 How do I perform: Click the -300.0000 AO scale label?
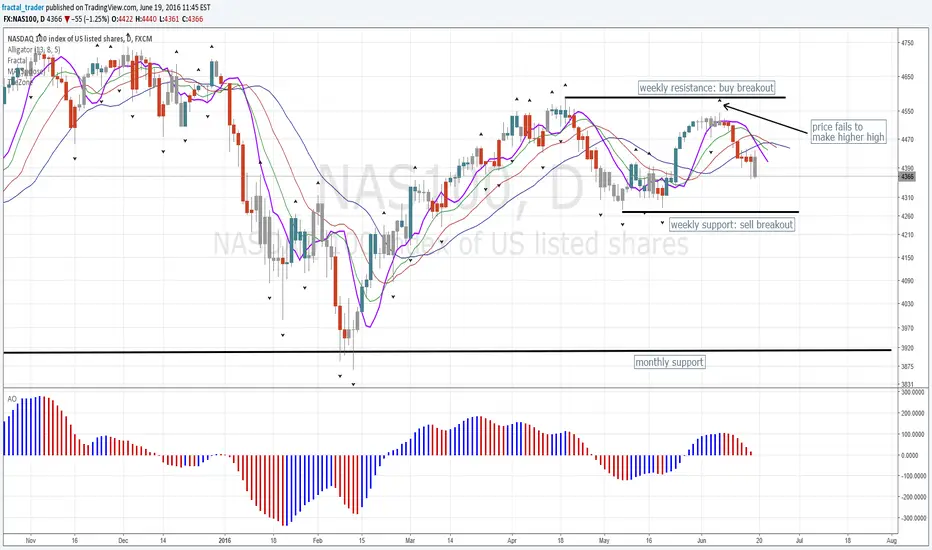point(914,518)
